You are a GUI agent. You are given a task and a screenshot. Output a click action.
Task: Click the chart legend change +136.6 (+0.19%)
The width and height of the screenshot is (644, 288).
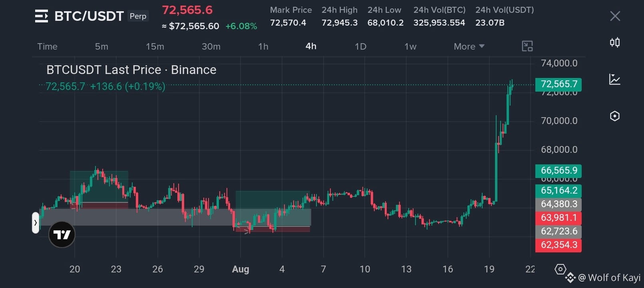point(127,86)
